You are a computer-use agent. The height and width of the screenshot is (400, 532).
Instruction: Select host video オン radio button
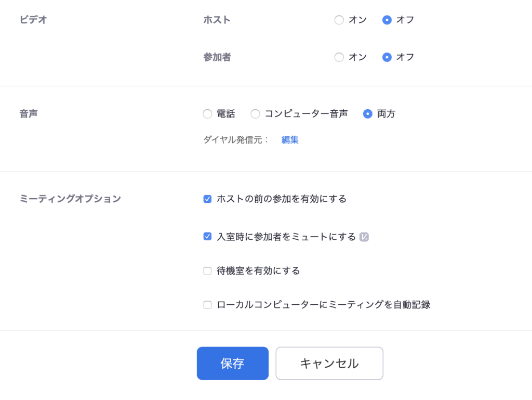[339, 20]
